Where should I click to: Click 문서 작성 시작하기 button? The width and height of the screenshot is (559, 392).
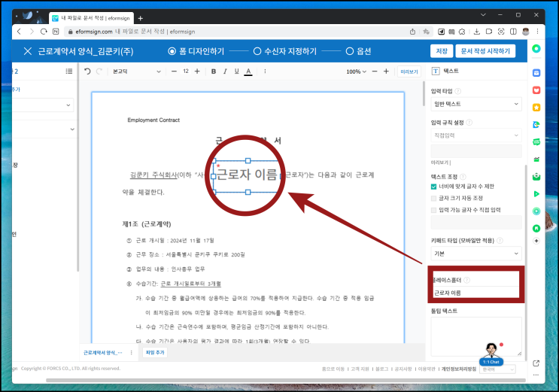point(485,51)
